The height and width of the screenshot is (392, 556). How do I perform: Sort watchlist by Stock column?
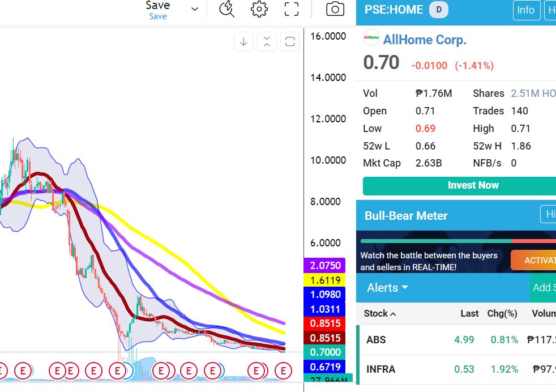pyautogui.click(x=380, y=314)
